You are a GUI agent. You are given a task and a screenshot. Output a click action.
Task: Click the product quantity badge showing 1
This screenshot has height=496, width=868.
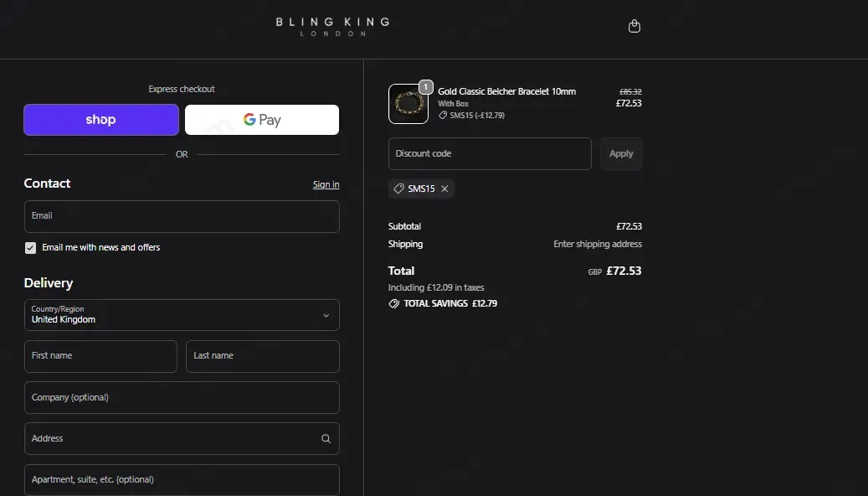426,87
